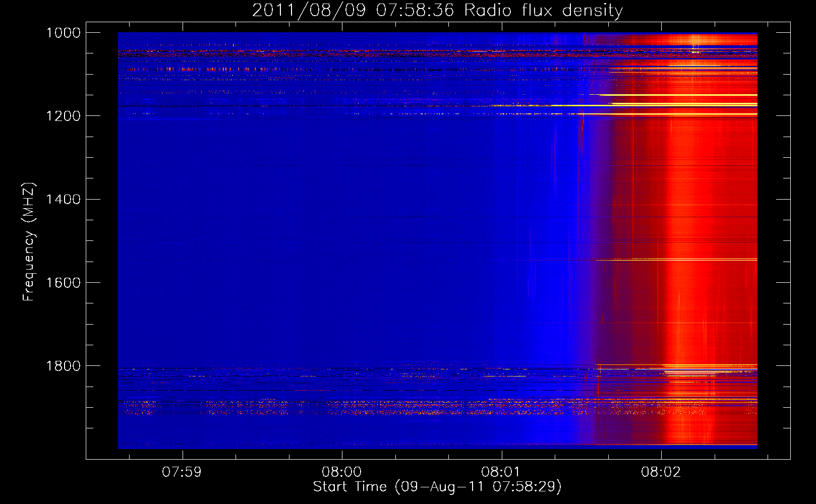The height and width of the screenshot is (504, 816).
Task: Click the 08:00 time tick label
Action: click(341, 472)
